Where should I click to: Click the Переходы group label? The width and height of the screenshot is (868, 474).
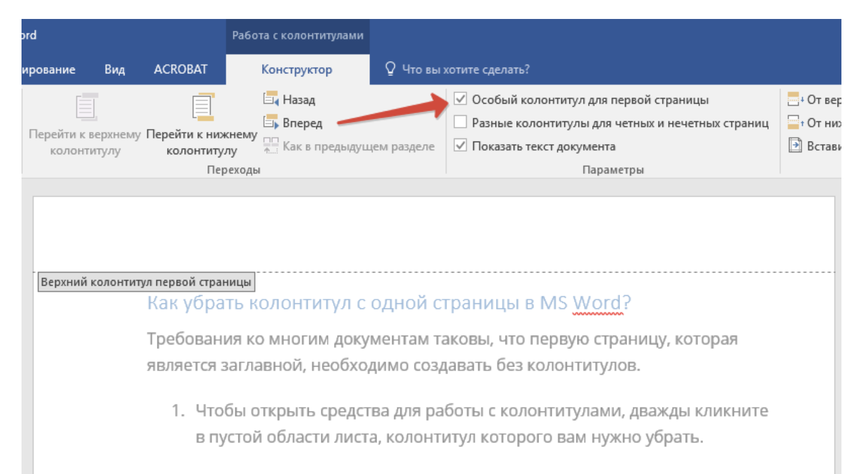(233, 170)
